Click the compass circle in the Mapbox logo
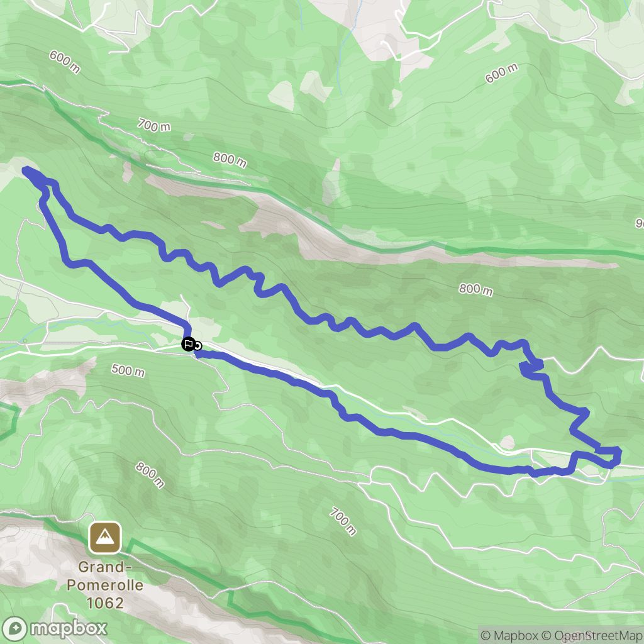644x644 pixels. pos(15,629)
